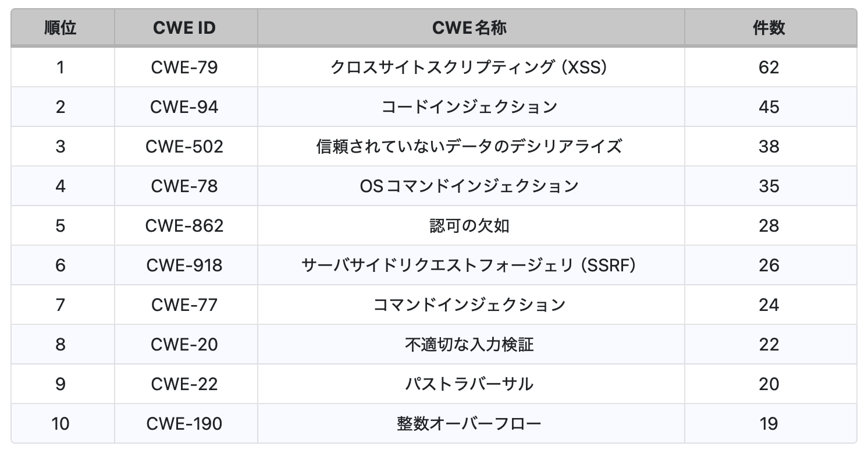
Task: Click the パストラバーサル name cell
Action: [x=469, y=384]
